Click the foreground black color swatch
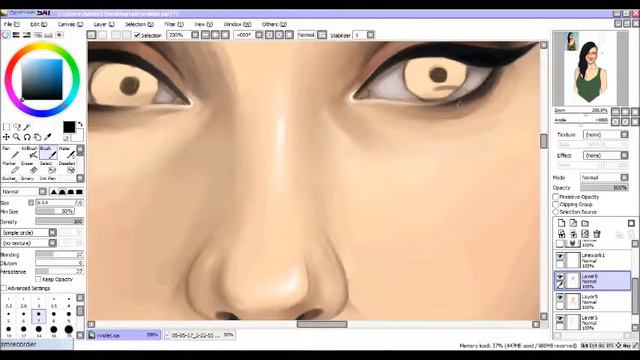Viewport: 640px width, 360px height. tap(69, 127)
